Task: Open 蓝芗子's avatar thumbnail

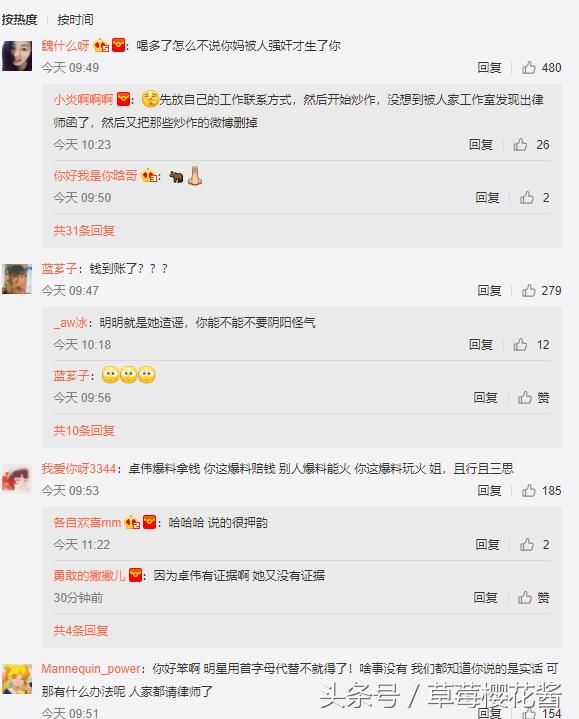Action: 17,279
